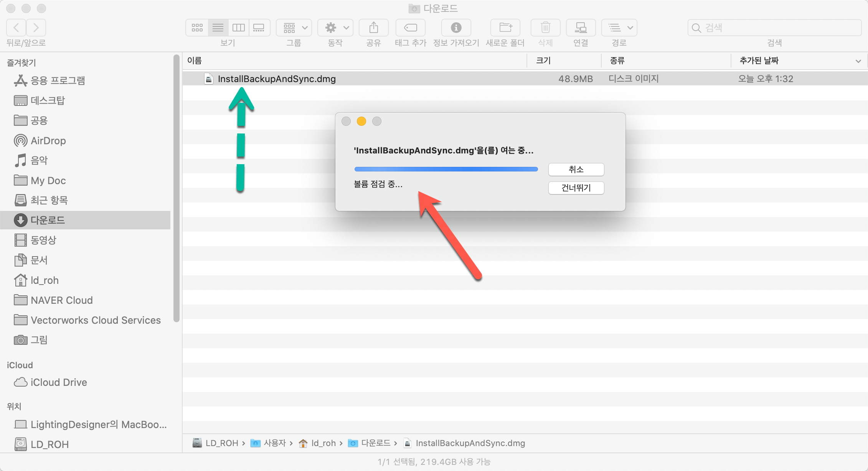Screen dimensions: 868x471
Task: Switch to column view mode
Action: click(x=238, y=28)
